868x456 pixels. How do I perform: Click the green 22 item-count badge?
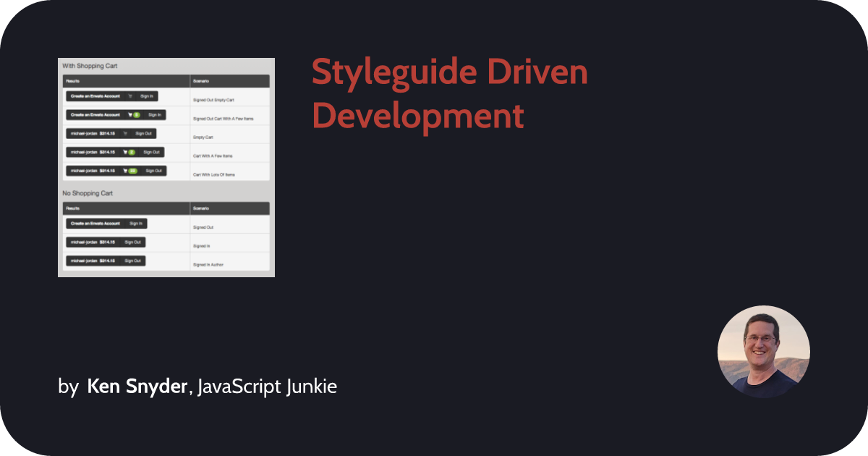point(132,171)
